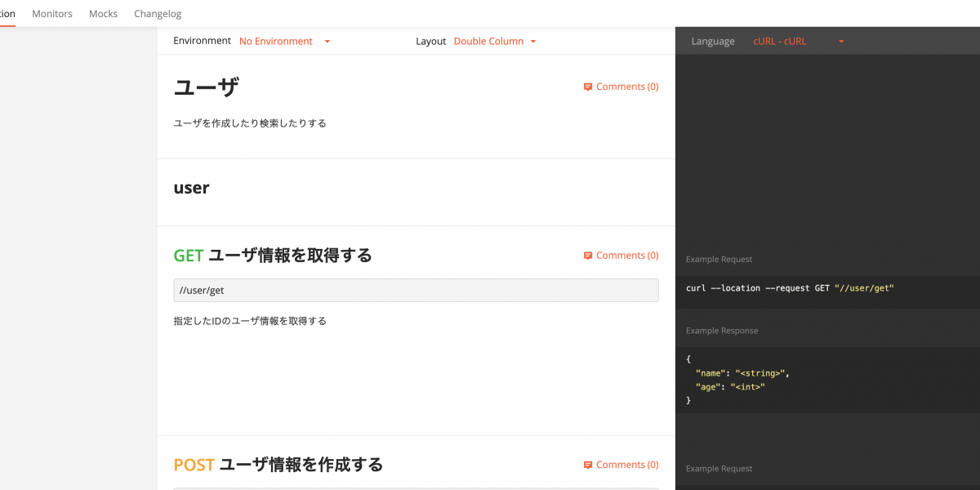
Task: Open the No Environment dropdown
Action: point(276,41)
